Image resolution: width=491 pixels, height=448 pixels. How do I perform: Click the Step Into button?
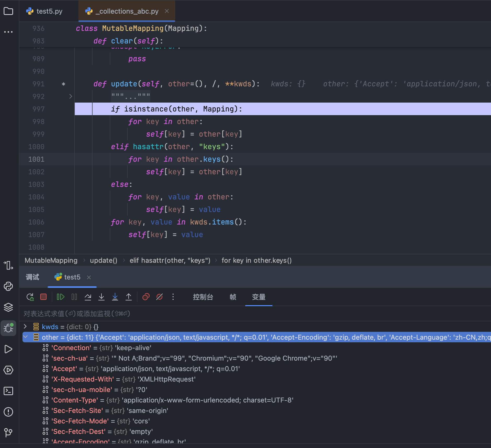click(101, 297)
